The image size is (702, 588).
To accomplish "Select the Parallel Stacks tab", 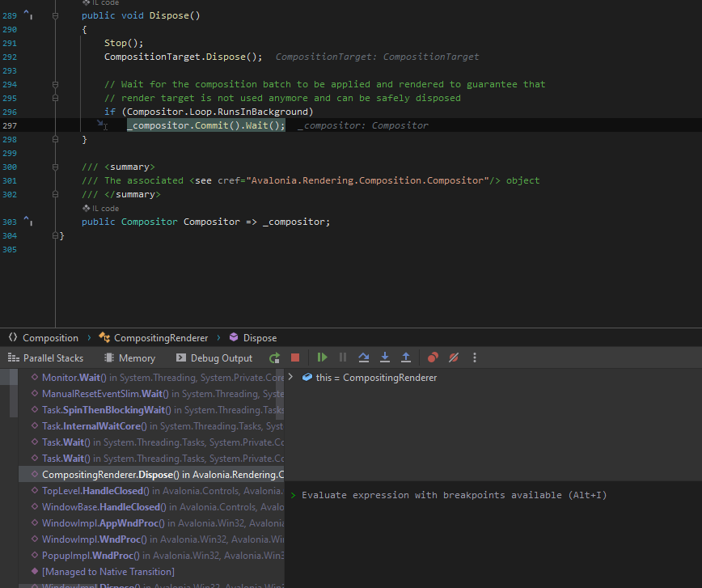I will pyautogui.click(x=49, y=357).
